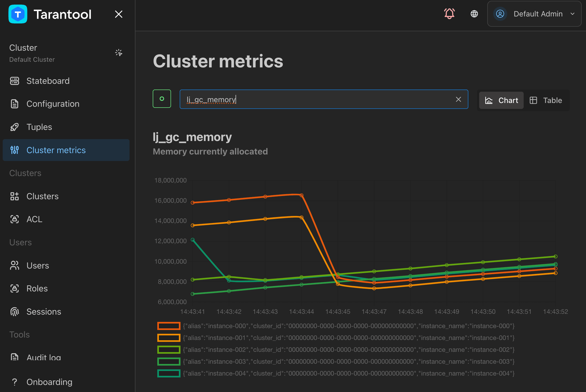Click the Chart tab graph icon
This screenshot has width=586, height=392.
(489, 100)
